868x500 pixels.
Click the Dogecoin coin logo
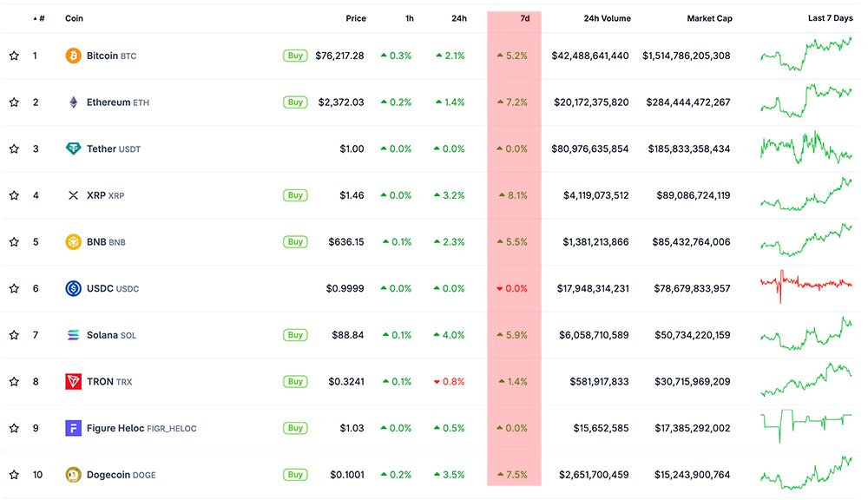(x=74, y=475)
